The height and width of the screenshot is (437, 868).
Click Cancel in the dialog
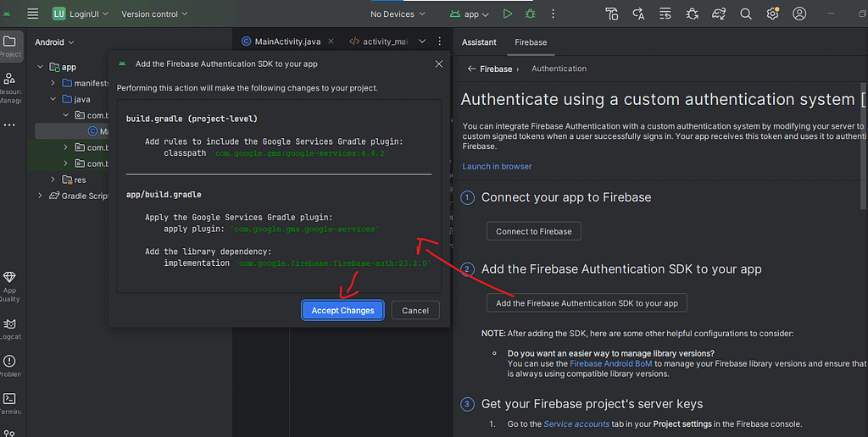tap(415, 310)
